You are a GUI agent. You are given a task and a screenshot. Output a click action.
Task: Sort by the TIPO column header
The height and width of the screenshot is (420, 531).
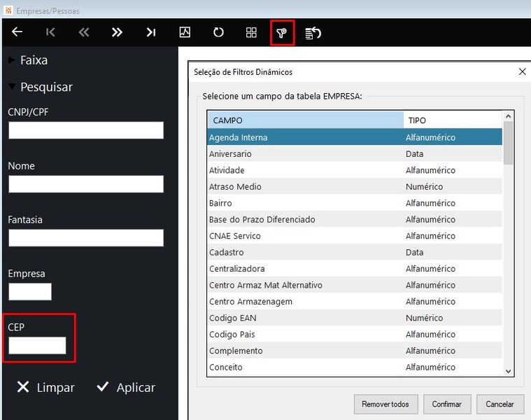(x=453, y=120)
